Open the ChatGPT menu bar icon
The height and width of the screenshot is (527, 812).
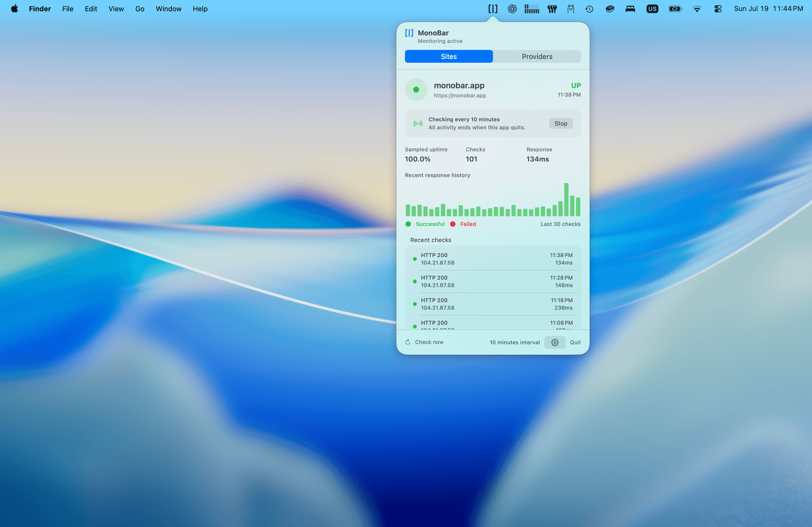point(512,8)
